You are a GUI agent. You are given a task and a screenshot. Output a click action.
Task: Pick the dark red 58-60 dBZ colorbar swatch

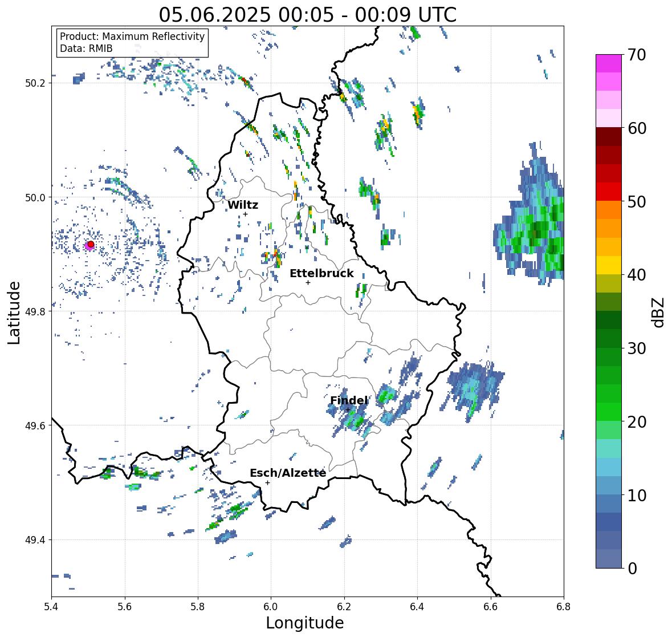coord(609,137)
